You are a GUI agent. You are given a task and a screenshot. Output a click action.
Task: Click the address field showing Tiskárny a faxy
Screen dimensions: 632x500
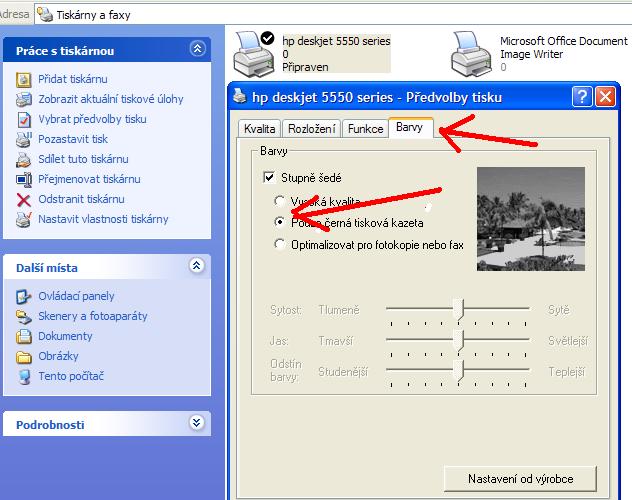[333, 15]
